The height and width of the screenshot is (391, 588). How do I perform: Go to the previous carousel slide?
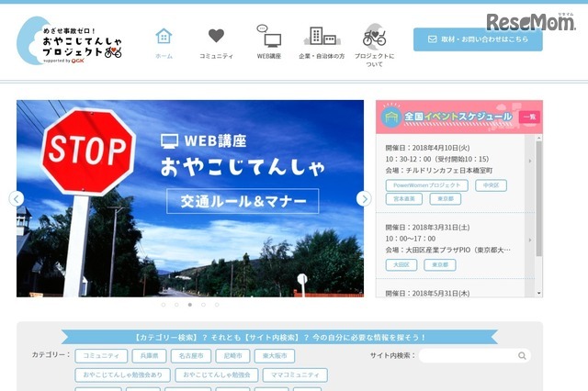point(17,198)
